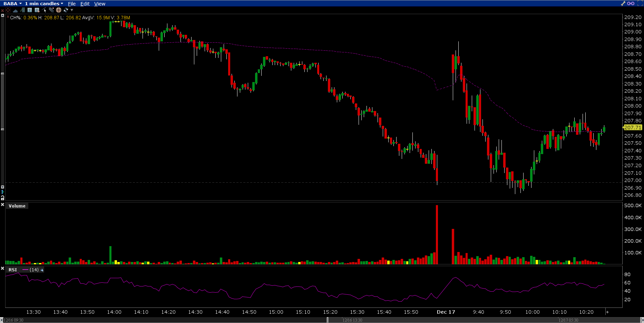This screenshot has width=644, height=323.
Task: Click the parallel lines remove icon
Action: click(x=51, y=10)
